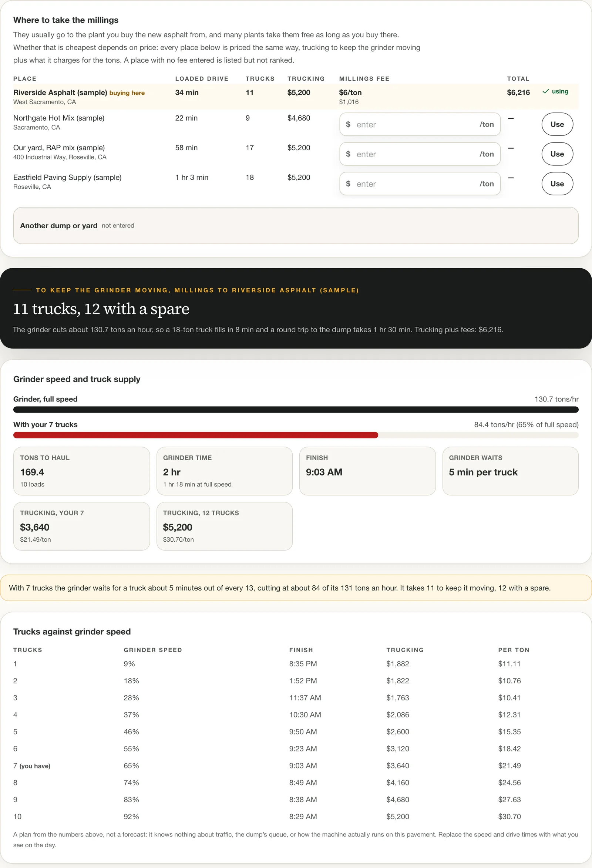
Task: Focus the Northgate Hot Mix millings fee field
Action: (x=420, y=124)
